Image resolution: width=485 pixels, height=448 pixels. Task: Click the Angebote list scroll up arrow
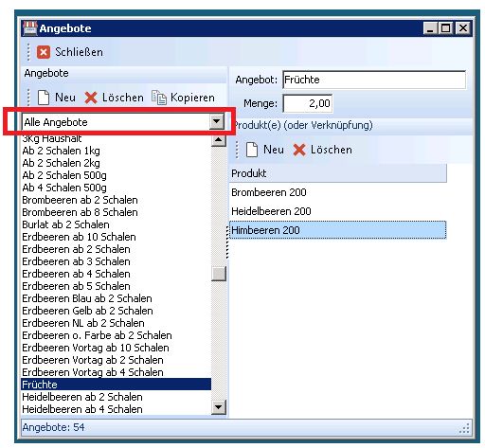[x=219, y=140]
